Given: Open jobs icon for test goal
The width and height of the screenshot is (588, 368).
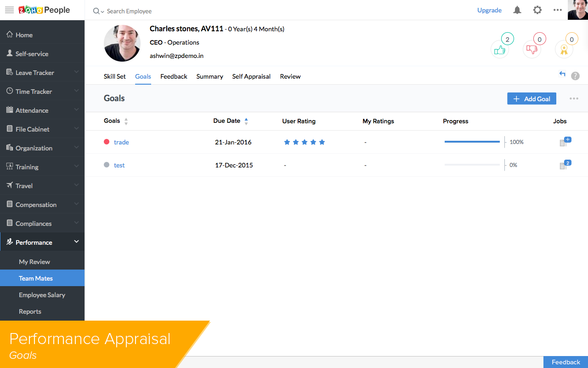Looking at the screenshot, I should (565, 165).
